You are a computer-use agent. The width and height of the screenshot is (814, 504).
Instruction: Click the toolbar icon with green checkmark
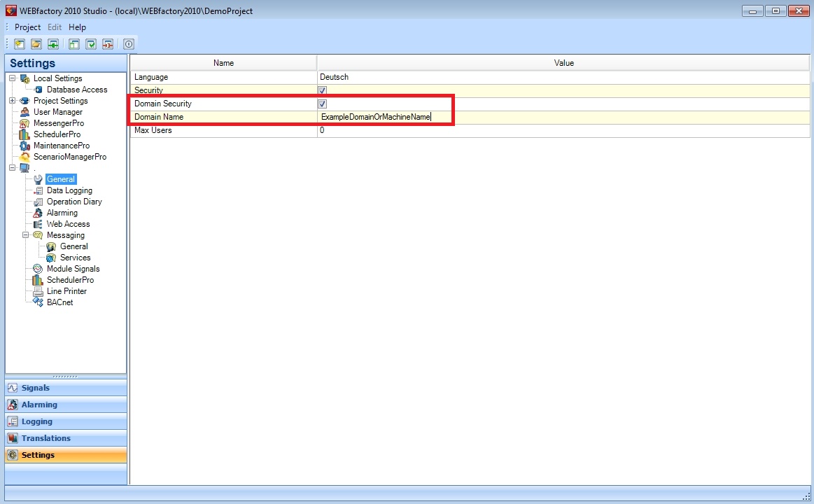pos(91,44)
